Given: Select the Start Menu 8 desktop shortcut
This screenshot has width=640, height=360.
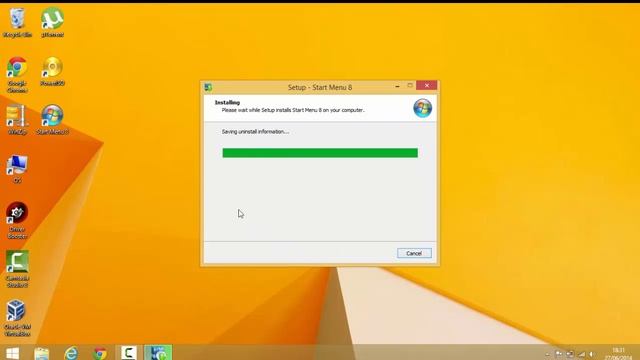Looking at the screenshot, I should pyautogui.click(x=52, y=120).
